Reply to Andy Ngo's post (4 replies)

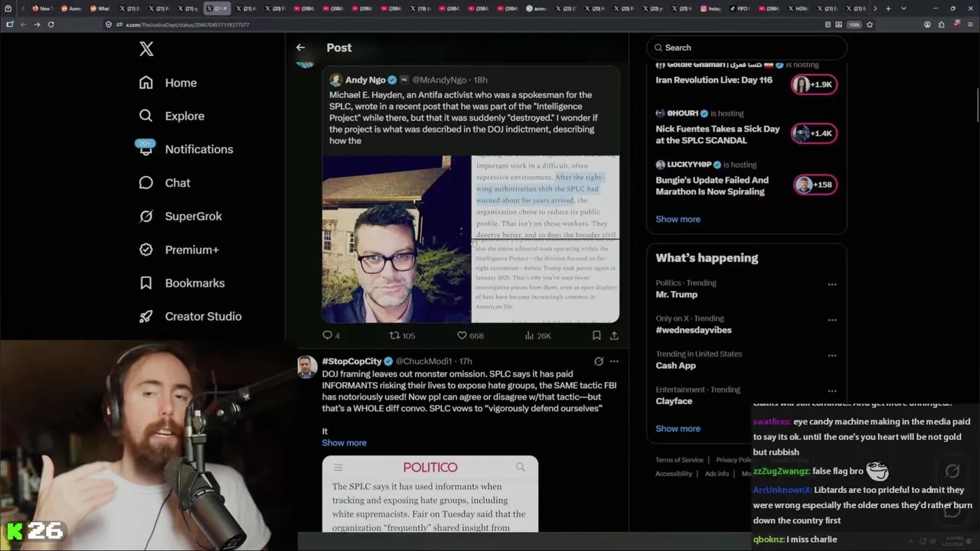click(x=331, y=335)
